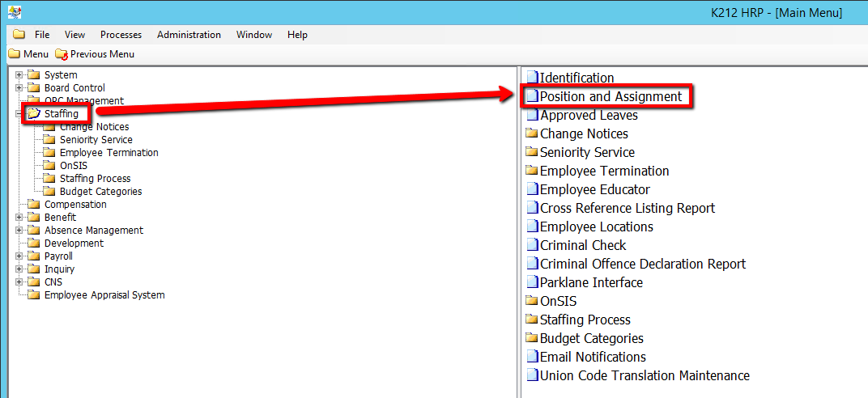Click the Email Notifications document icon
The width and height of the screenshot is (868, 398).
532,358
